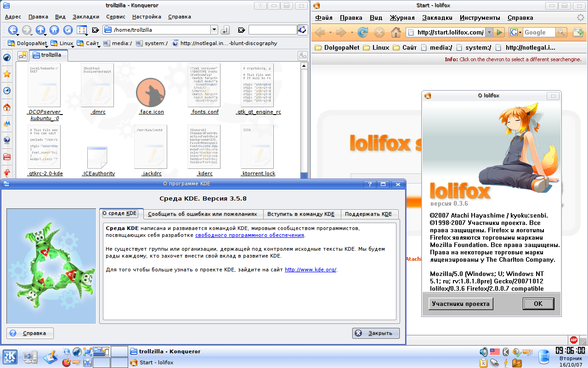Click Участники проекта in lolifox about
588x368 pixels.
coord(461,304)
